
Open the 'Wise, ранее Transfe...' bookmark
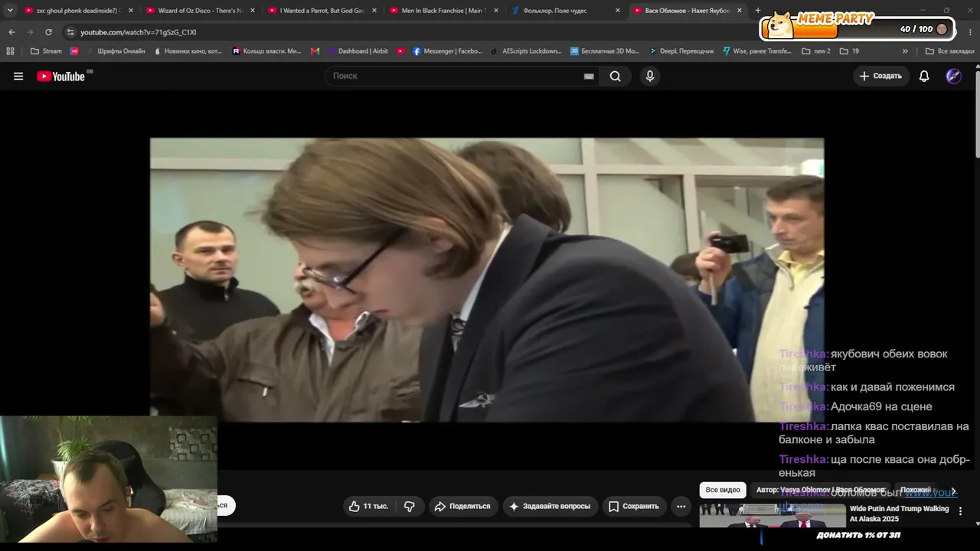[757, 51]
